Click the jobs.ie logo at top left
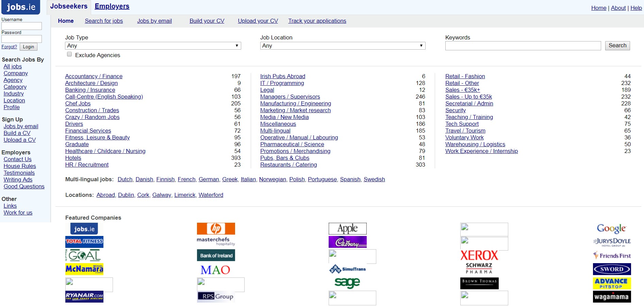The image size is (644, 306). (x=20, y=7)
